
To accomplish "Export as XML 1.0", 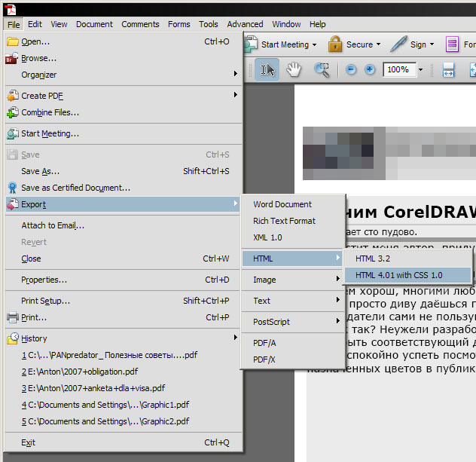I will [x=293, y=237].
